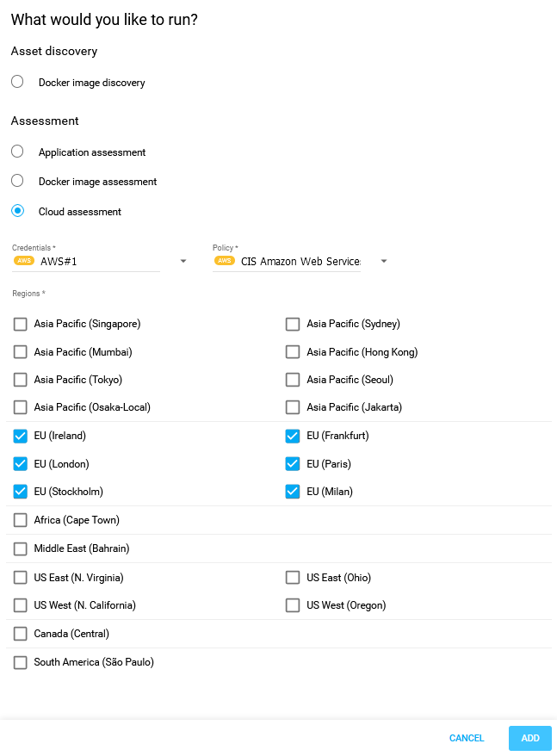The width and height of the screenshot is (557, 756).
Task: Uncheck EU (Ireland) region
Action: [21, 436]
